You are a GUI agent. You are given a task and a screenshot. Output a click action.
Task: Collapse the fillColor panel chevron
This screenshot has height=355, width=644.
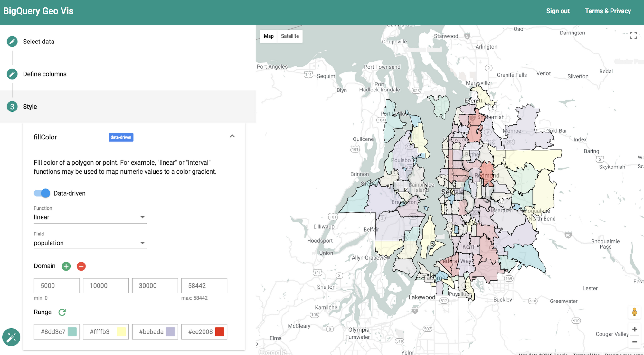coord(232,136)
